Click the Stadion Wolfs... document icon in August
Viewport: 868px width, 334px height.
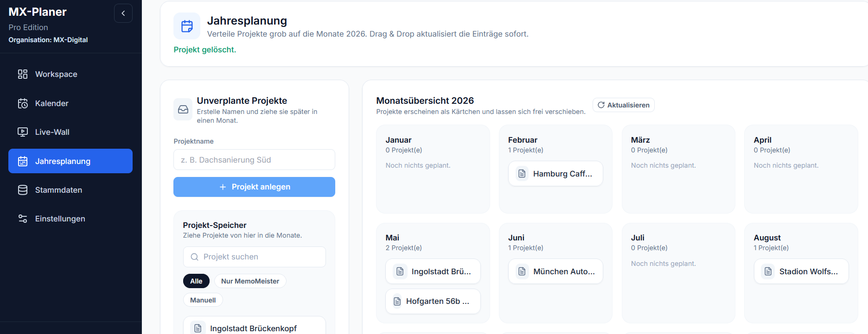coord(768,271)
